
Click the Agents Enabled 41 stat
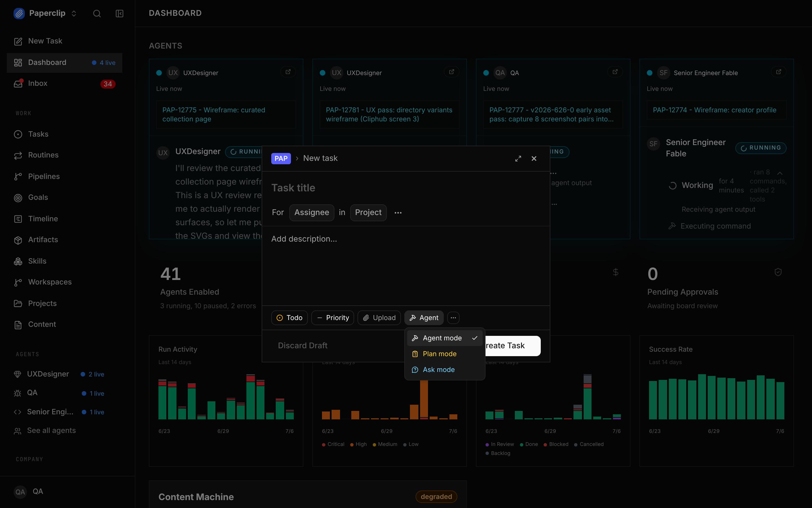click(171, 274)
